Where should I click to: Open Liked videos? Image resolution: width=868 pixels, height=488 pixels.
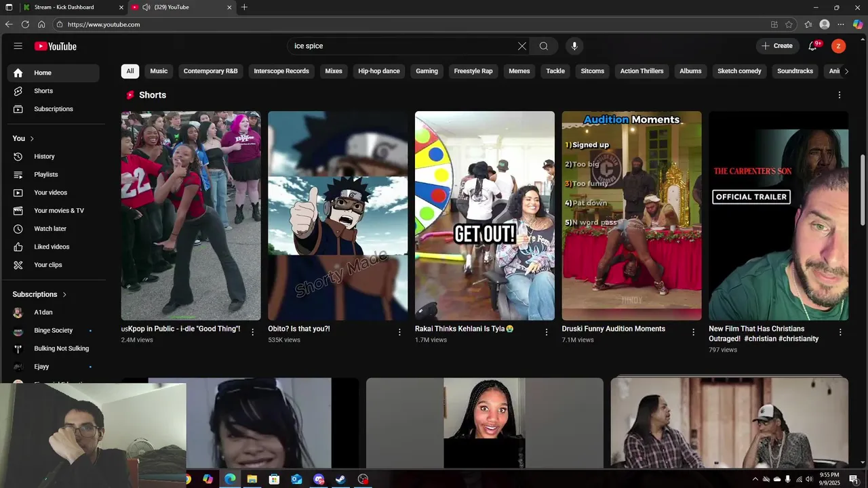coord(53,247)
